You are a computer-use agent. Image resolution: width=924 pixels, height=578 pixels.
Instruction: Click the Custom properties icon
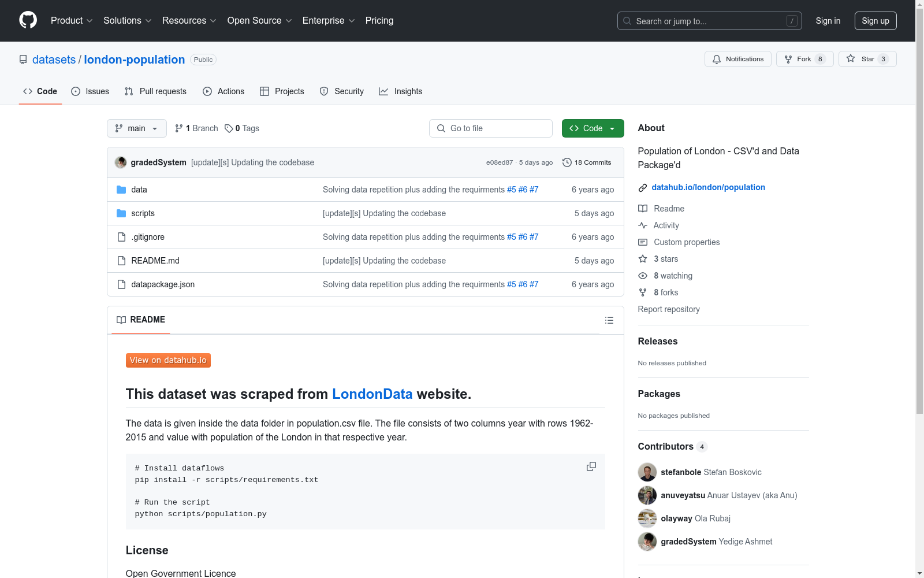(643, 242)
